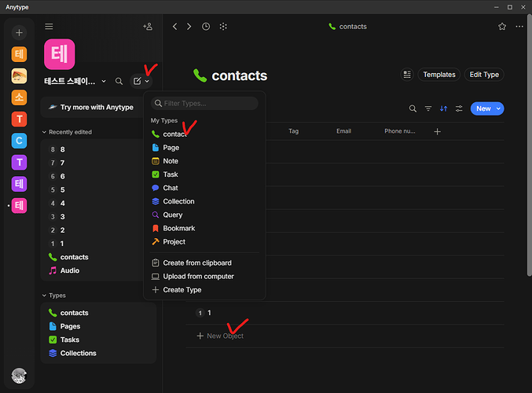Click Create from clipboard
The width and height of the screenshot is (532, 393).
coord(204,263)
